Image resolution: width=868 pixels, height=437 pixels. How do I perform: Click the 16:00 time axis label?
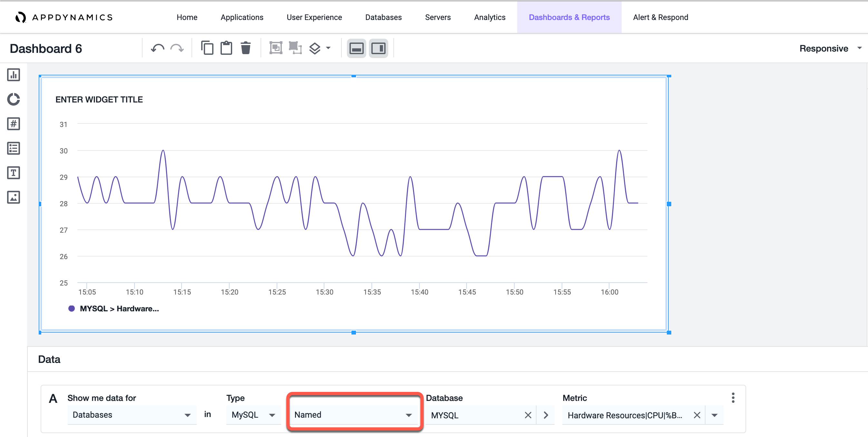tap(609, 292)
